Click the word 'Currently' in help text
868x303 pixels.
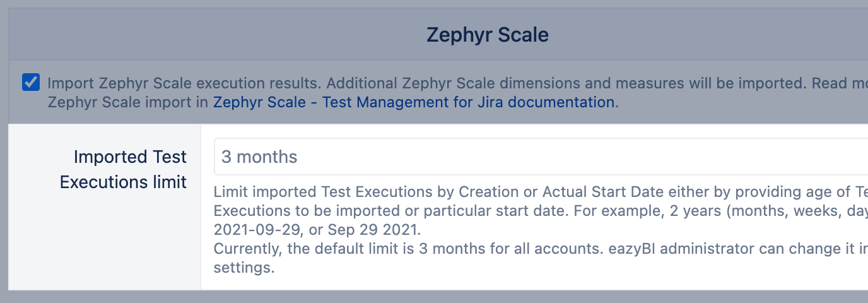coord(247,248)
